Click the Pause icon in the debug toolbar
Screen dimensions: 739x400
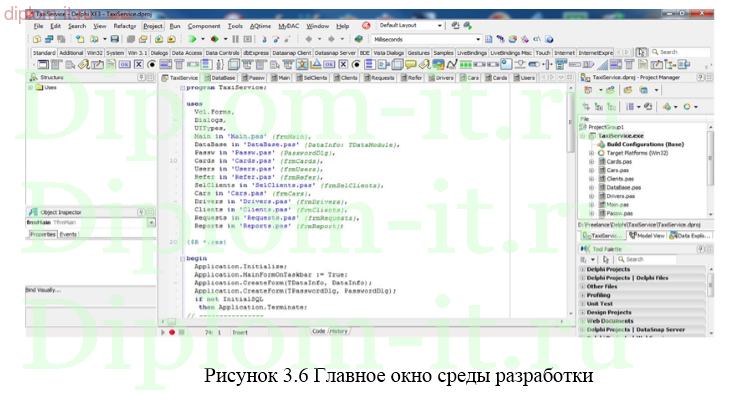[236, 39]
